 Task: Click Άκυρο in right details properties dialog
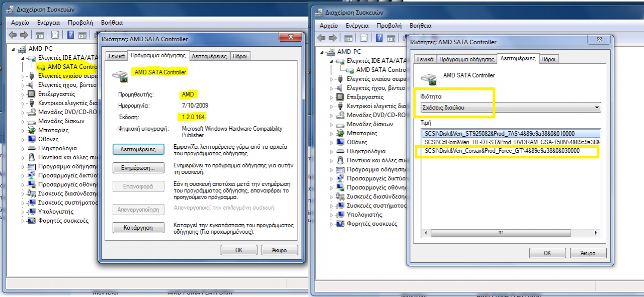click(x=588, y=253)
